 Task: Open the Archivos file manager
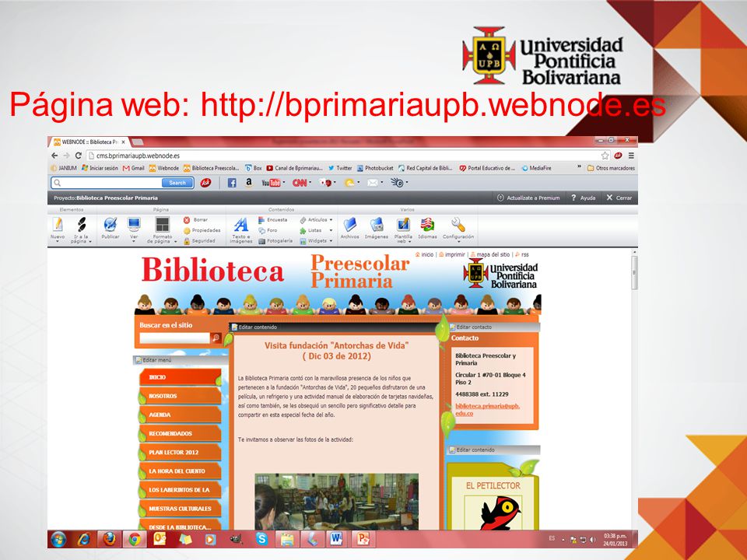pyautogui.click(x=349, y=228)
